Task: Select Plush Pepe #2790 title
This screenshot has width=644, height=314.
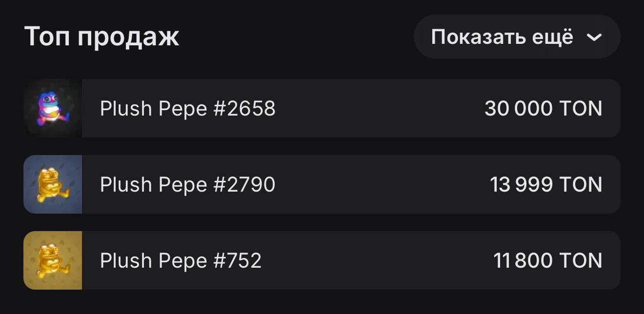Action: (188, 185)
